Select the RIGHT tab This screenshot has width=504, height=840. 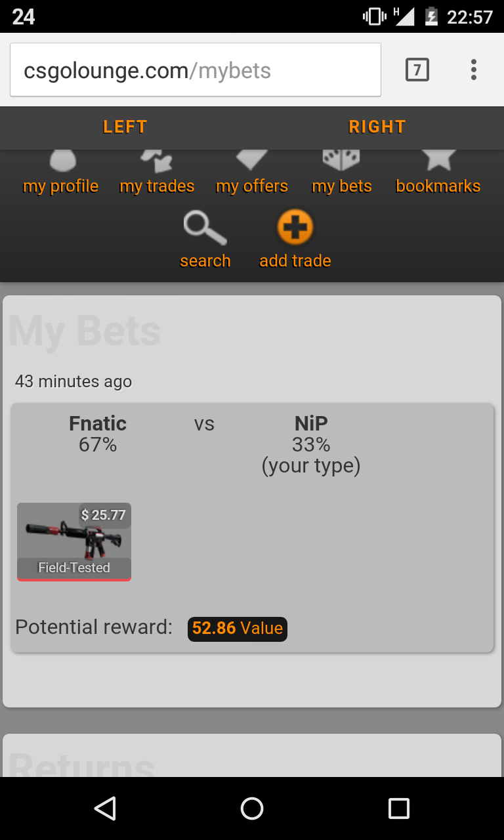(377, 127)
